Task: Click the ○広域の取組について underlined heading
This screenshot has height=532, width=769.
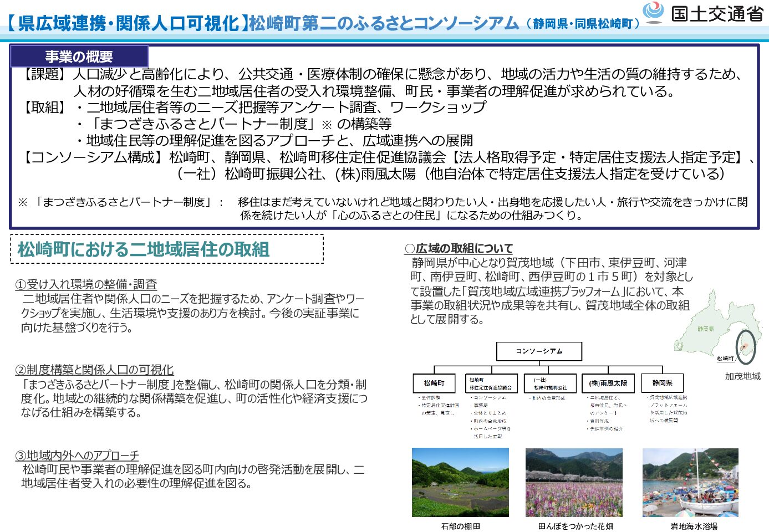Action: tap(459, 249)
